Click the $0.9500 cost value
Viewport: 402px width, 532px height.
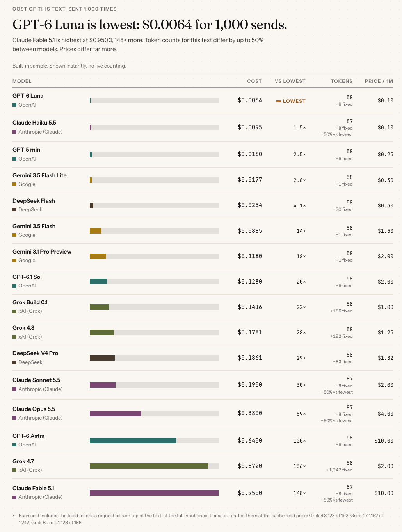click(250, 493)
